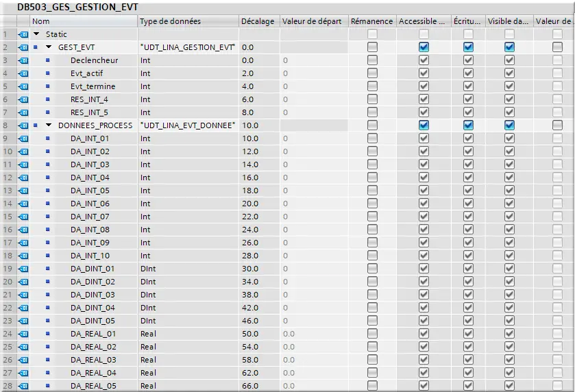Click the tag icon on the DA_INT_09 row
This screenshot has height=392, width=575.
pos(23,243)
